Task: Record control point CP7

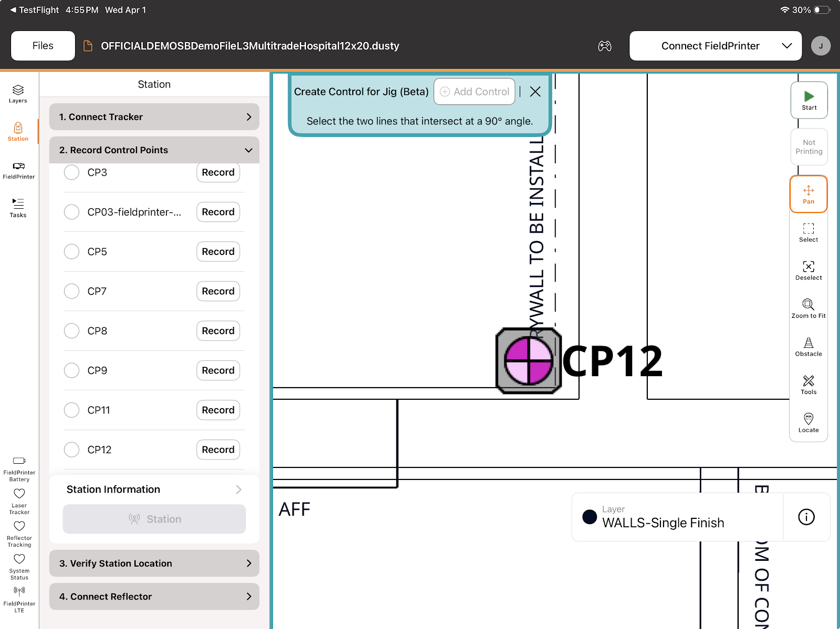Action: pos(218,291)
